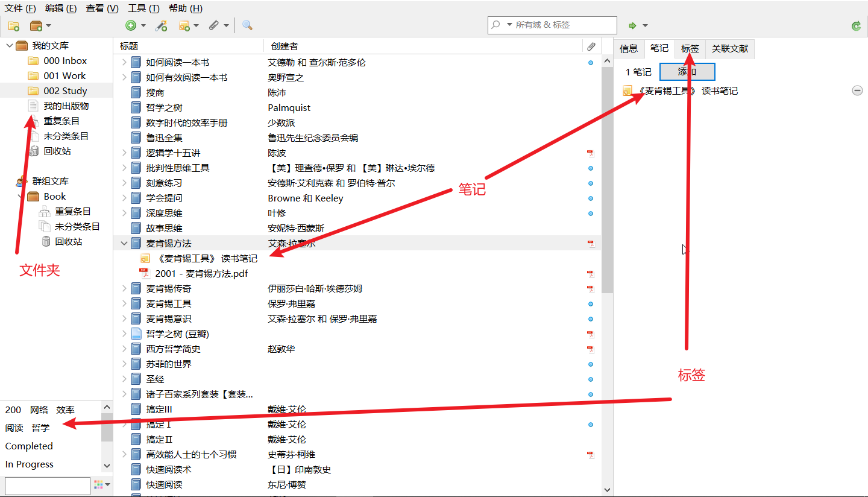The width and height of the screenshot is (868, 497).
Task: Click the tag filter input field
Action: tap(47, 485)
